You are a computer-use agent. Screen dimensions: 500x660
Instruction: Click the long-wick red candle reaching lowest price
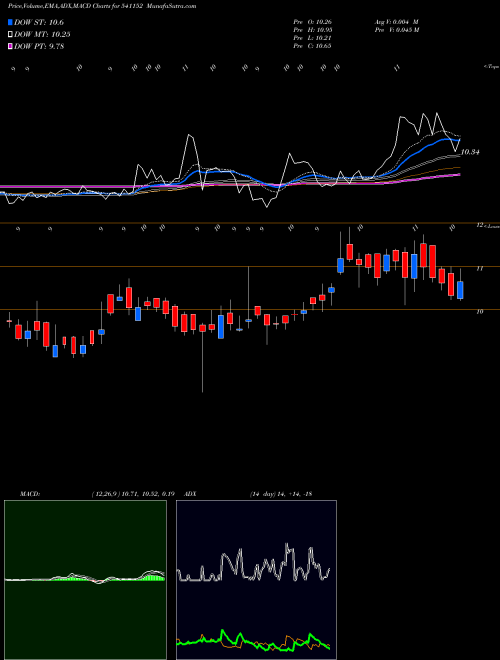coord(202,327)
